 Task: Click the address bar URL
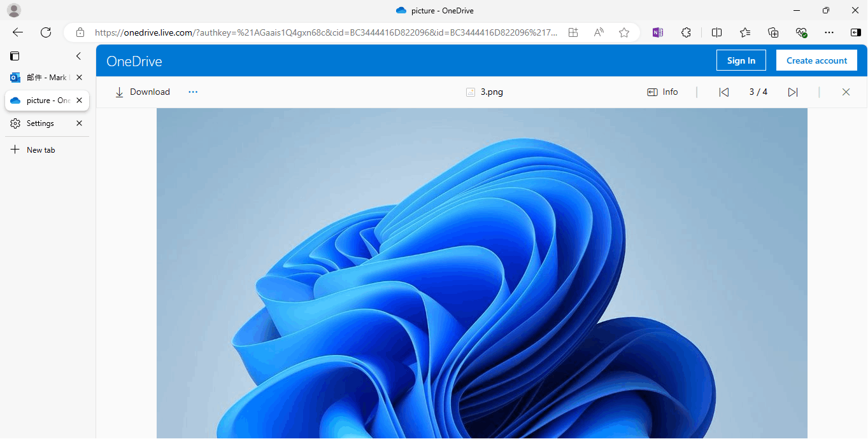click(326, 32)
